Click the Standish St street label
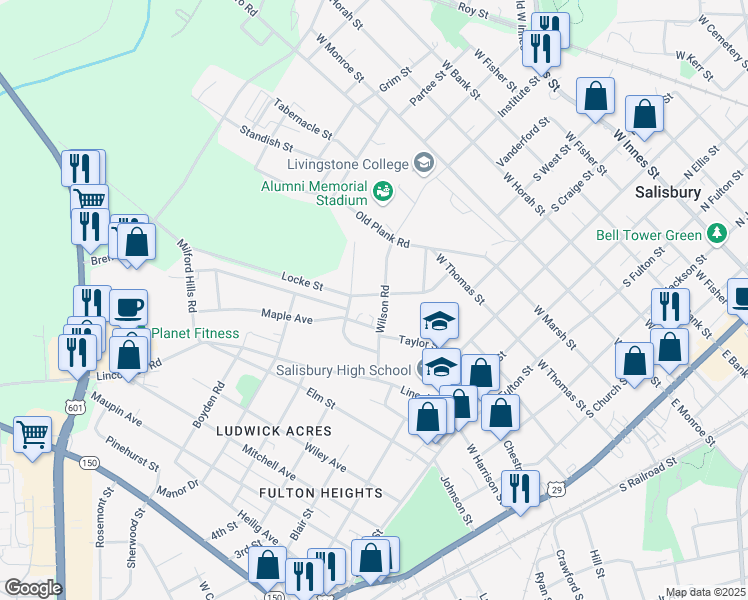The image size is (748, 600). 266,138
